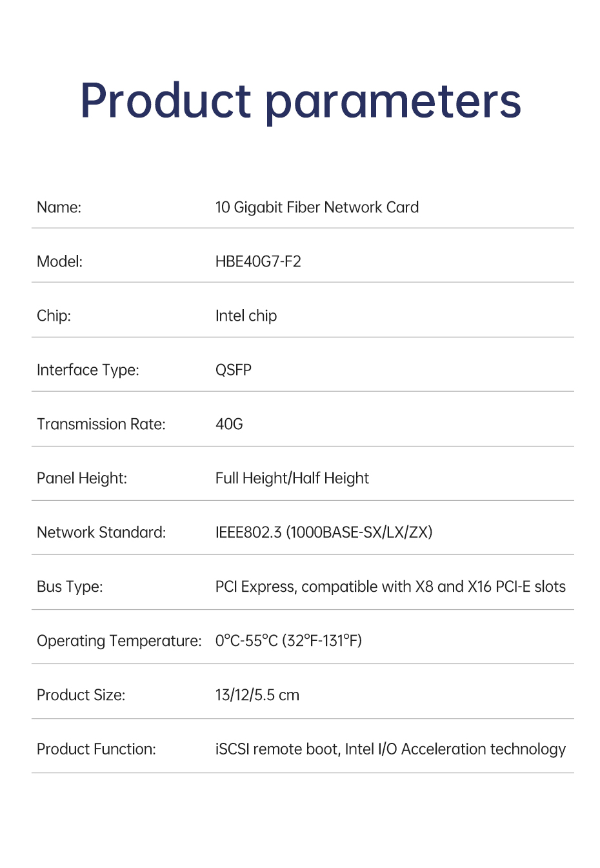Viewport: 600px width, 868px height.
Task: Select the Bus Type: label
Action: coord(70,587)
